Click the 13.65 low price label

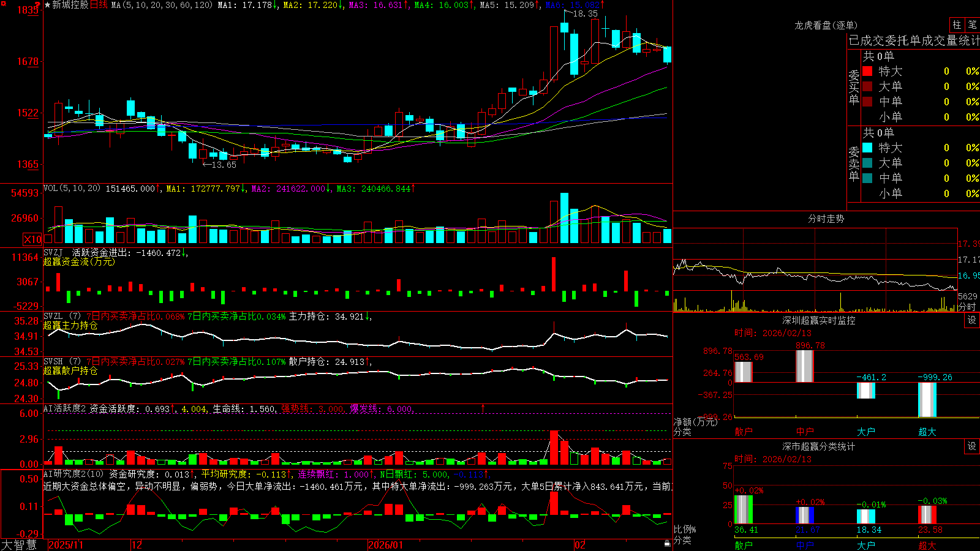224,165
